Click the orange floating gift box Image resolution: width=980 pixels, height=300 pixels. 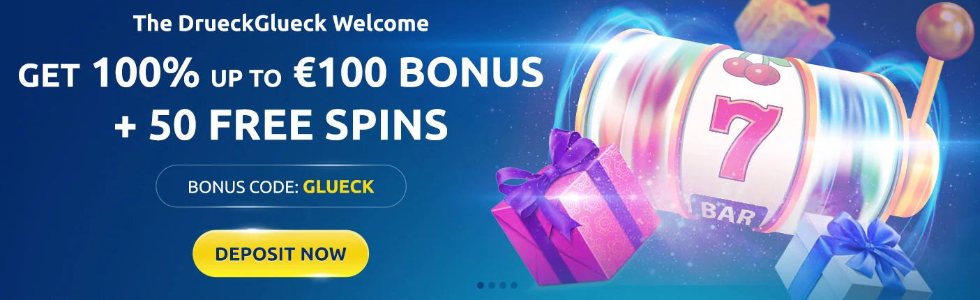point(783,27)
